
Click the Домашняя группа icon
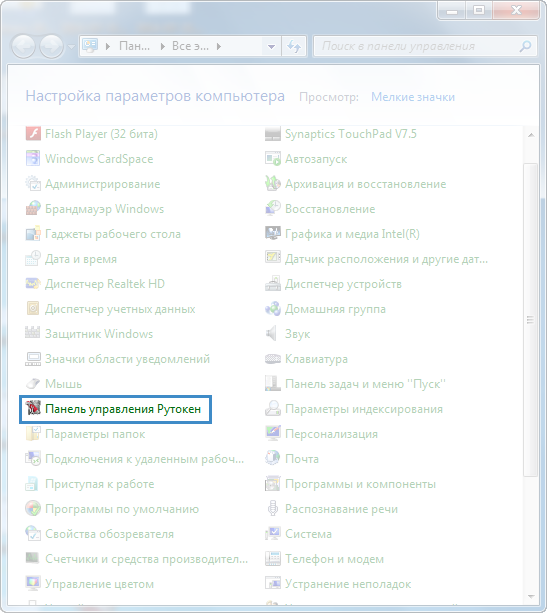click(x=273, y=309)
